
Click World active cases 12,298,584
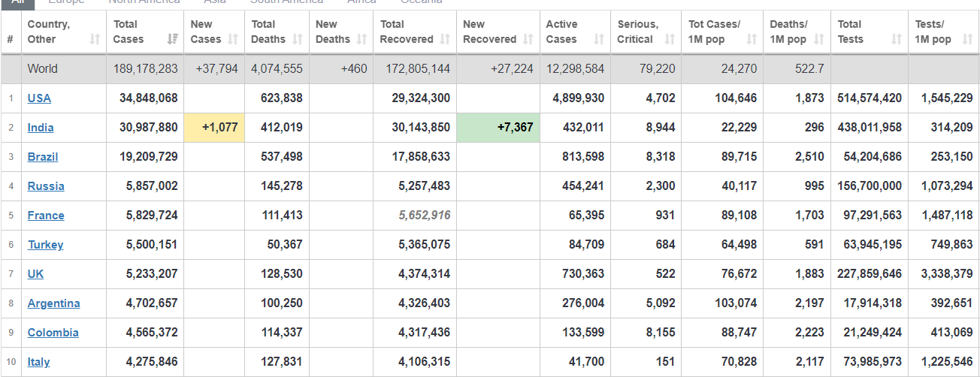tap(576, 68)
